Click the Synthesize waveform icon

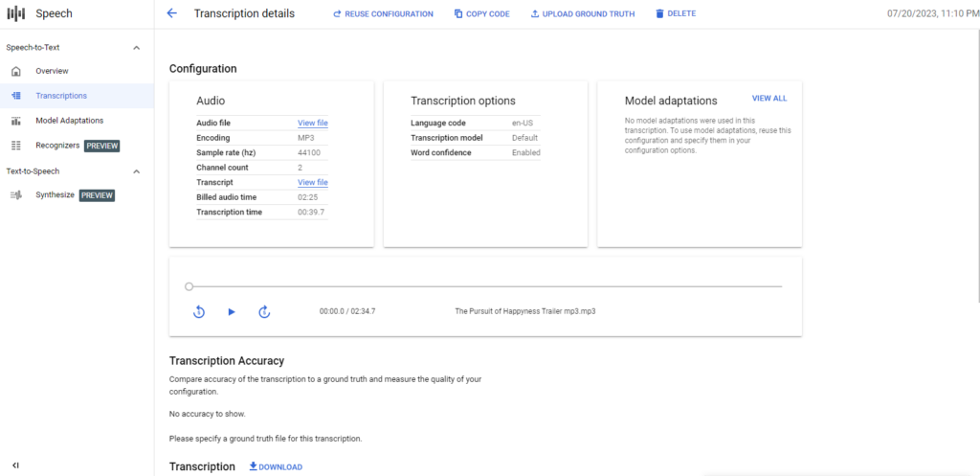pyautogui.click(x=16, y=195)
